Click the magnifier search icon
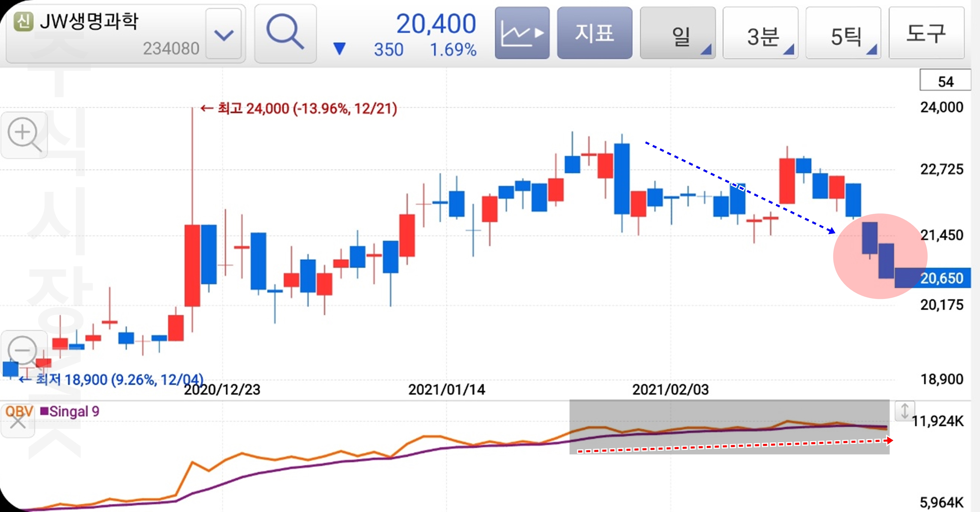This screenshot has width=980, height=512. pyautogui.click(x=285, y=33)
